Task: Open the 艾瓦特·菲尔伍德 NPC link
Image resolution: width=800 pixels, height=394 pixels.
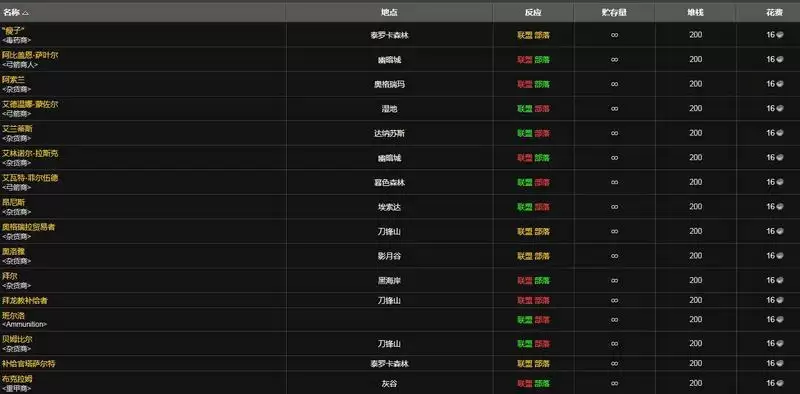Action: [30, 178]
